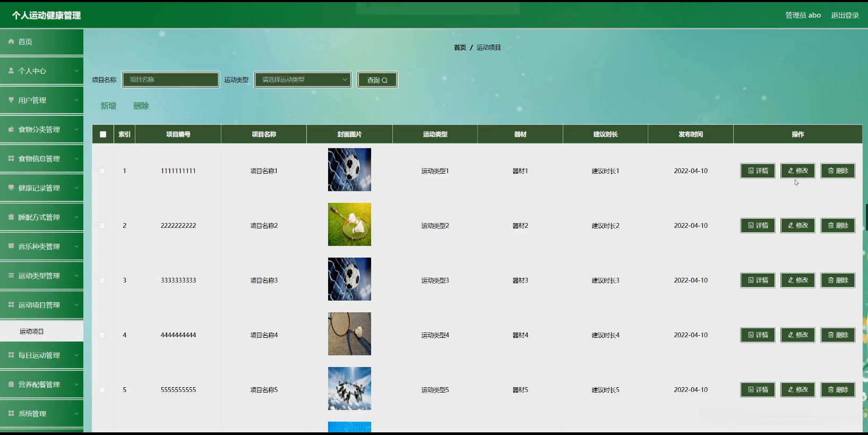Tick the checkbox for row 项目名称3
Screen dimensions: 868x435
pyautogui.click(x=102, y=280)
